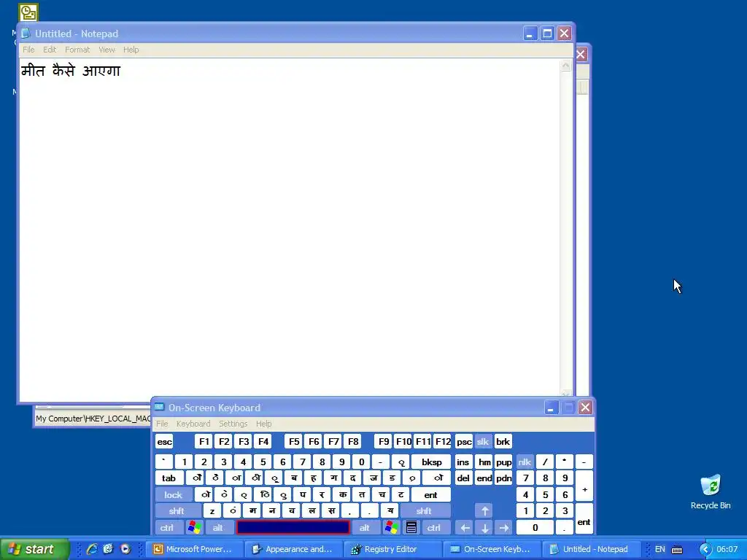Switch to On-Screen Keyboard taskbar button

pyautogui.click(x=492, y=549)
